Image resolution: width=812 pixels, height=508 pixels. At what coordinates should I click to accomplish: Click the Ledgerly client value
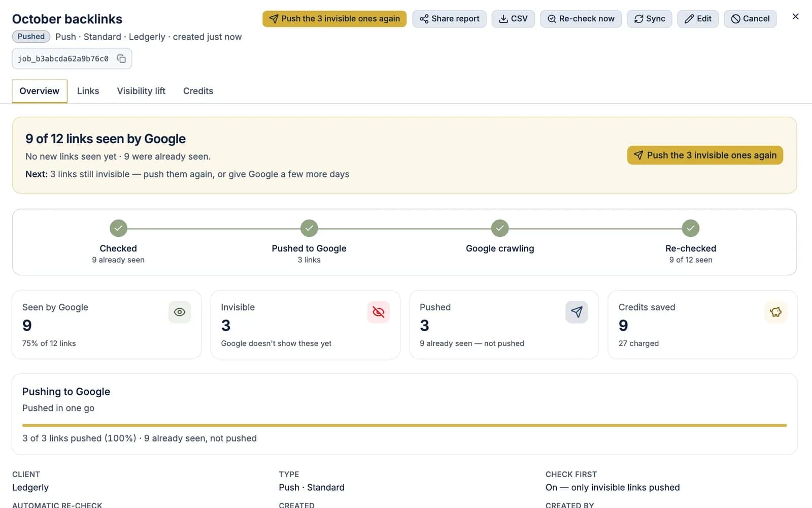[30, 487]
